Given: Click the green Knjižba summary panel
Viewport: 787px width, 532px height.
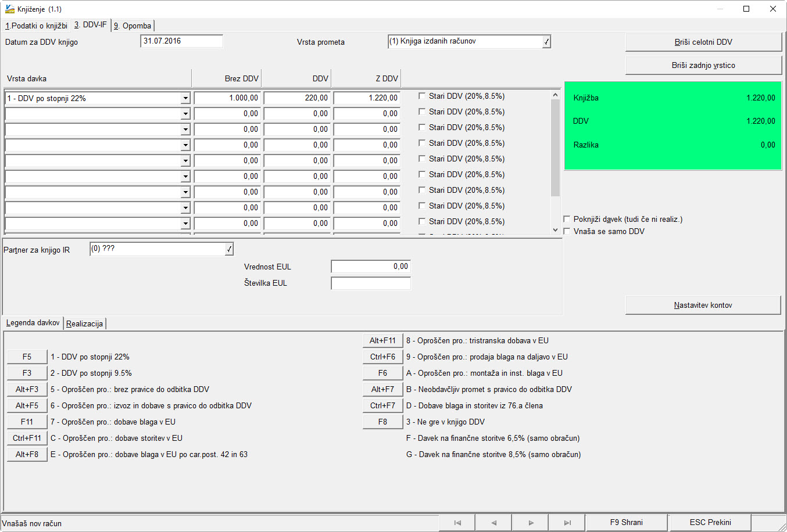Looking at the screenshot, I should [672, 125].
